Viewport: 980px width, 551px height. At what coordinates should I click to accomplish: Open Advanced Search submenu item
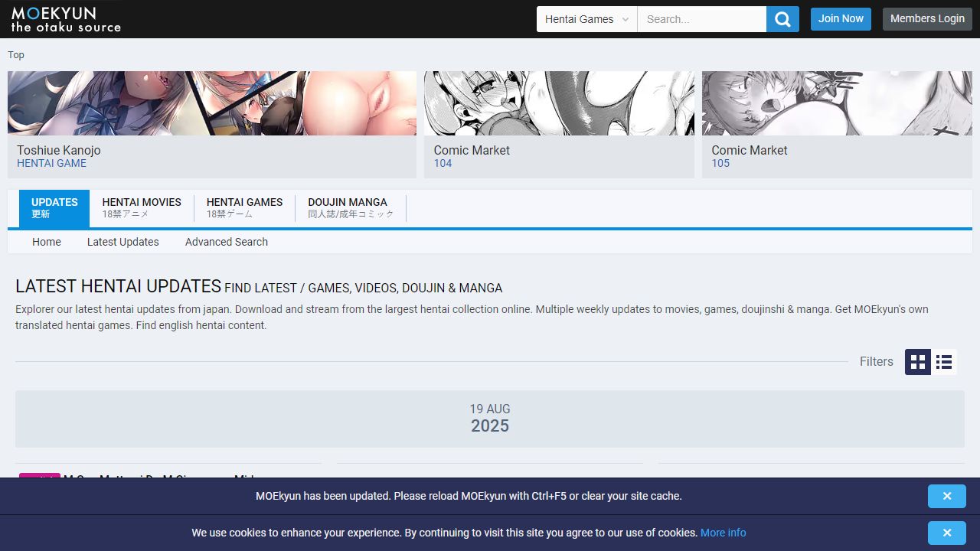tap(227, 242)
